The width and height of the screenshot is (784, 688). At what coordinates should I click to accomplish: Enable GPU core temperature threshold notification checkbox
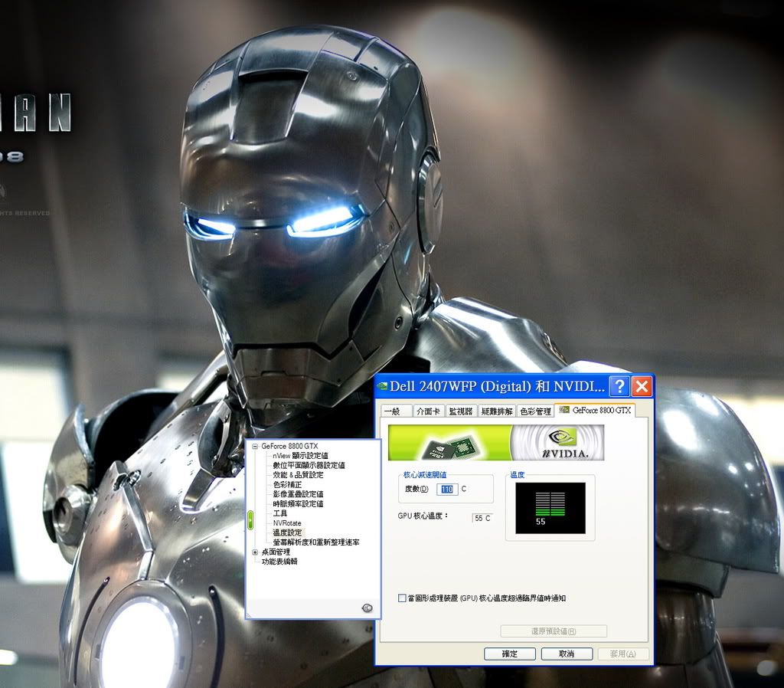point(402,598)
